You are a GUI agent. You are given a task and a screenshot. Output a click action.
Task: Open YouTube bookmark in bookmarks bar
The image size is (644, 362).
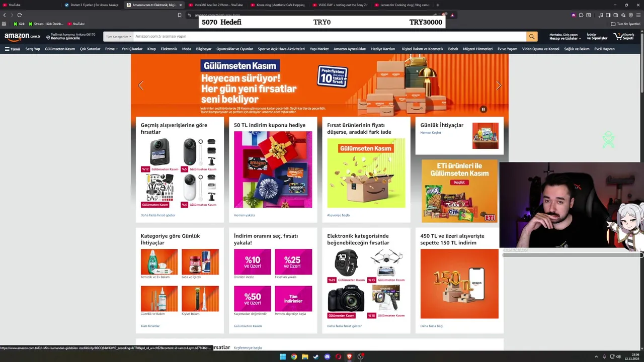pos(76,24)
